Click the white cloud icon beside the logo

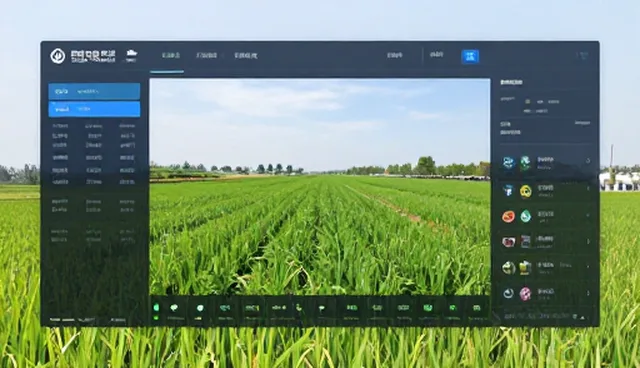131,53
